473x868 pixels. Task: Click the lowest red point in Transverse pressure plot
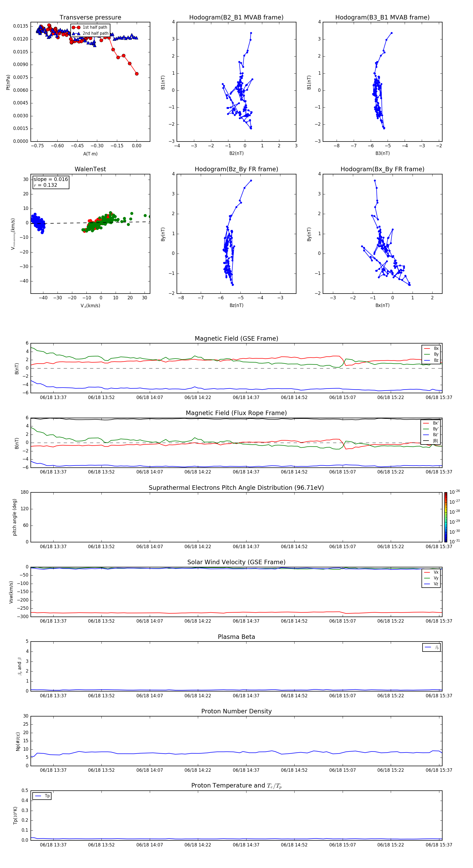[137, 74]
